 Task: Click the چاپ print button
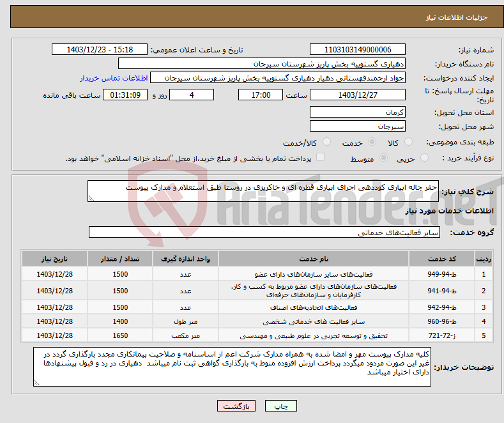[x=281, y=406]
